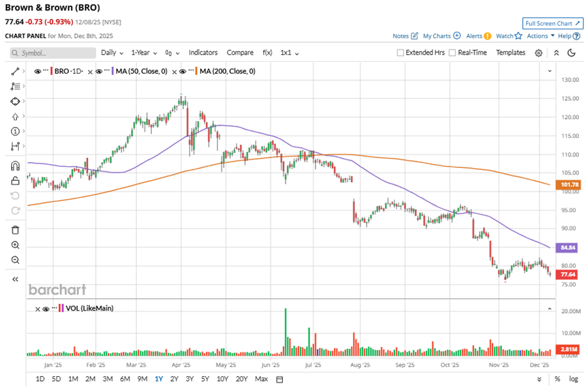This screenshot has width=588, height=390.
Task: Click the Symbol search field
Action: pyautogui.click(x=53, y=53)
